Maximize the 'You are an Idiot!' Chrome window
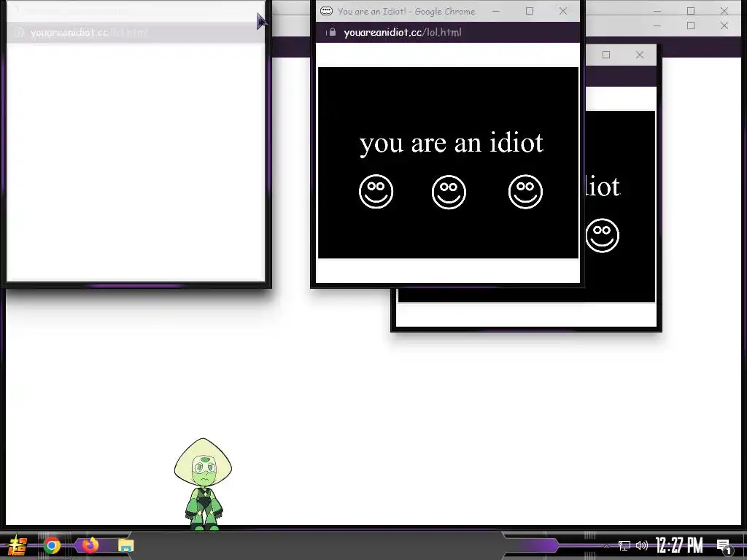 click(x=530, y=11)
